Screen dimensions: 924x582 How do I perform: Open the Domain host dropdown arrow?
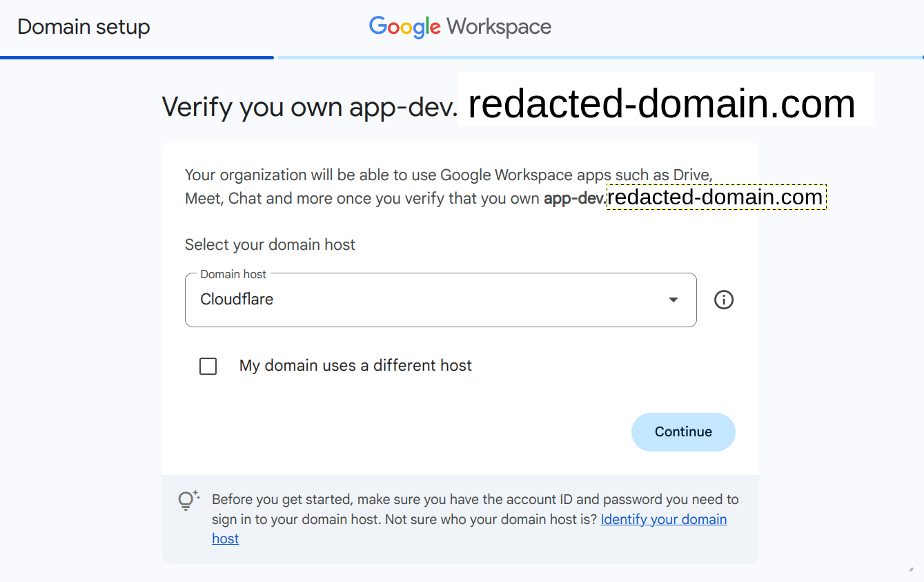point(674,300)
